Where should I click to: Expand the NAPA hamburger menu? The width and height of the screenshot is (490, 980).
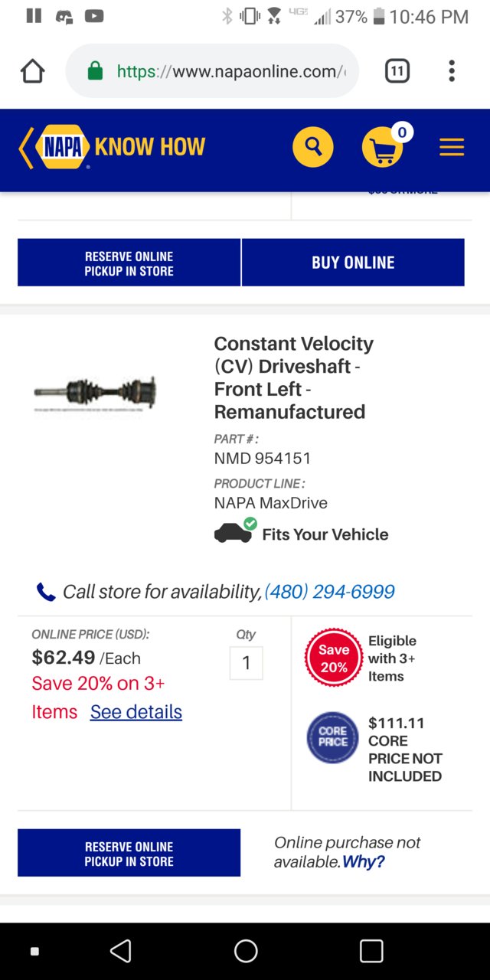pyautogui.click(x=452, y=147)
